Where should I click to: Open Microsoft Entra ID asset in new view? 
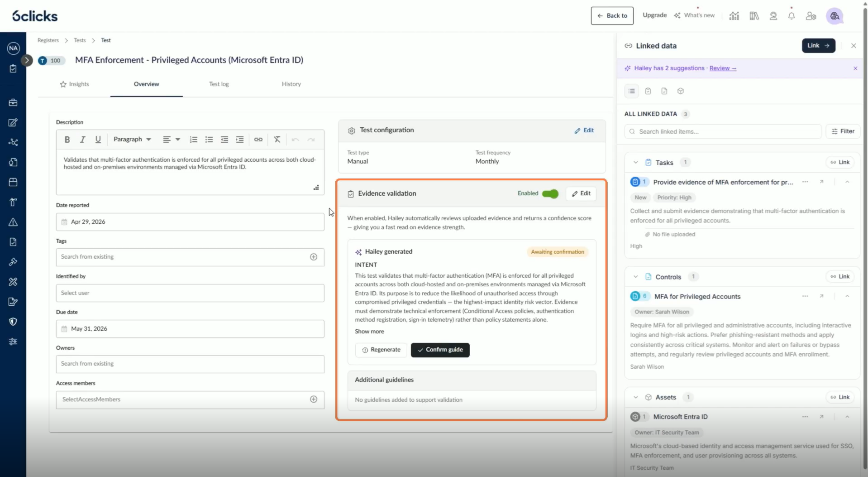[821, 417]
